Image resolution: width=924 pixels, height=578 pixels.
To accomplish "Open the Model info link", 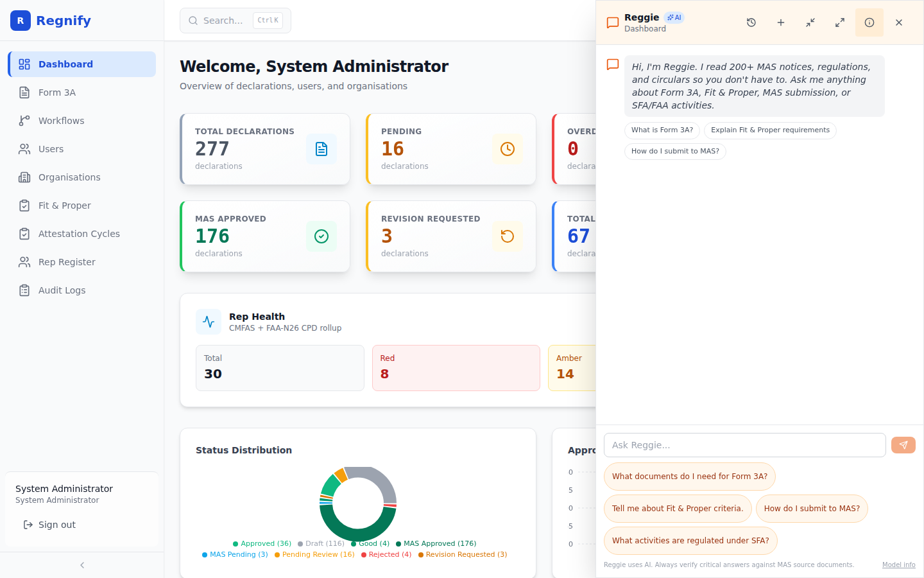I will point(899,565).
